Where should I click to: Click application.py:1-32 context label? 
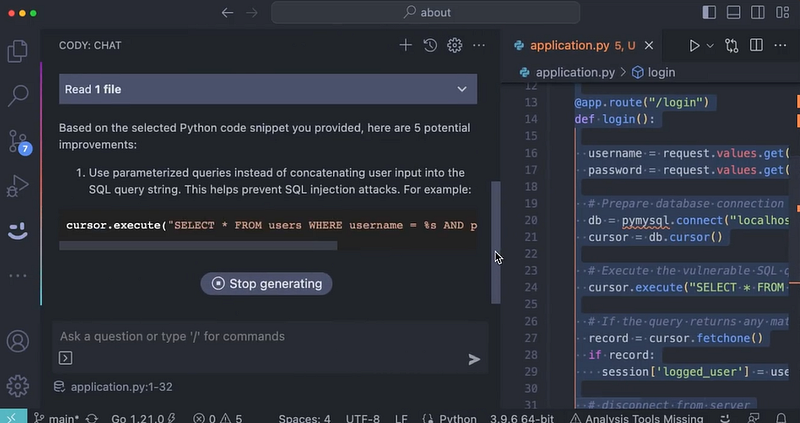coord(121,387)
